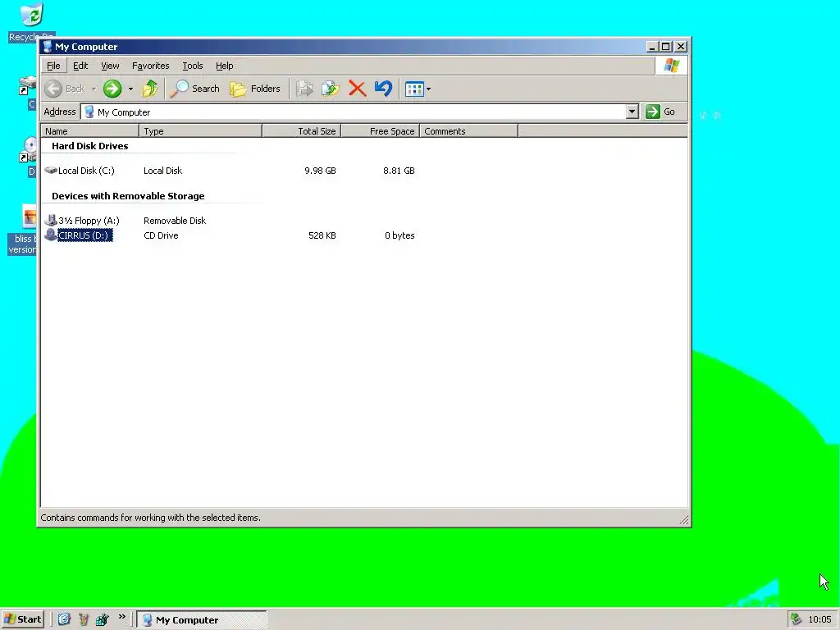Click the 528 KB total size value
The image size is (840, 630).
pyautogui.click(x=322, y=235)
